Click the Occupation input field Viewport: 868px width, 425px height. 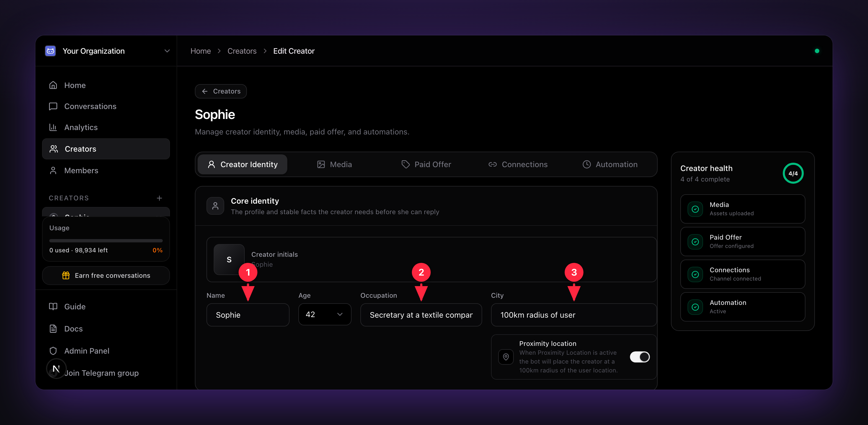421,315
